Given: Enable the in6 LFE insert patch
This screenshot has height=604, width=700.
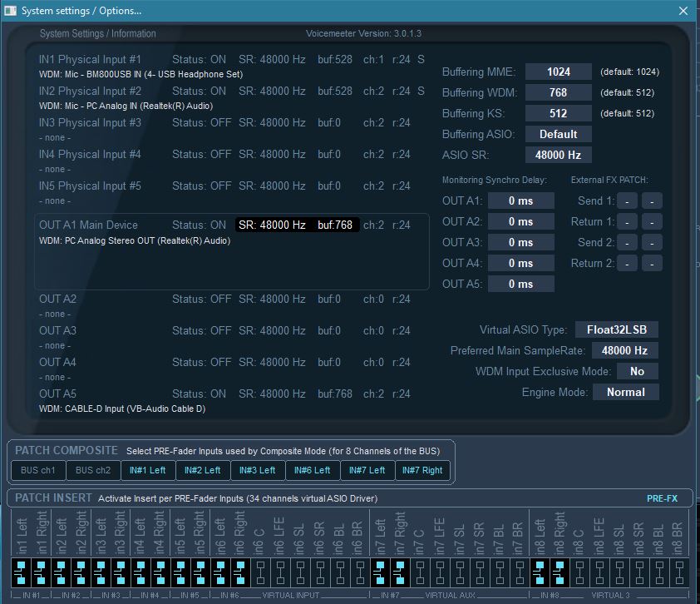Looking at the screenshot, I should coord(280,572).
